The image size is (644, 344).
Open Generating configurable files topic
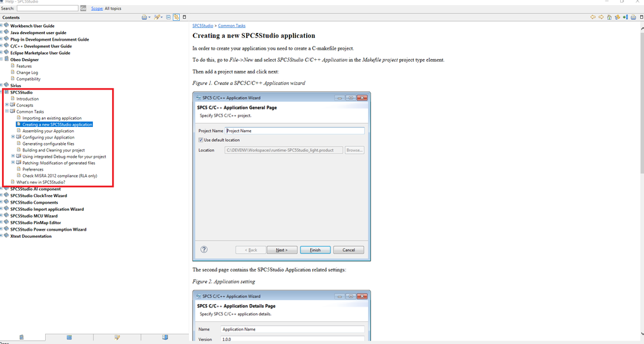click(48, 144)
